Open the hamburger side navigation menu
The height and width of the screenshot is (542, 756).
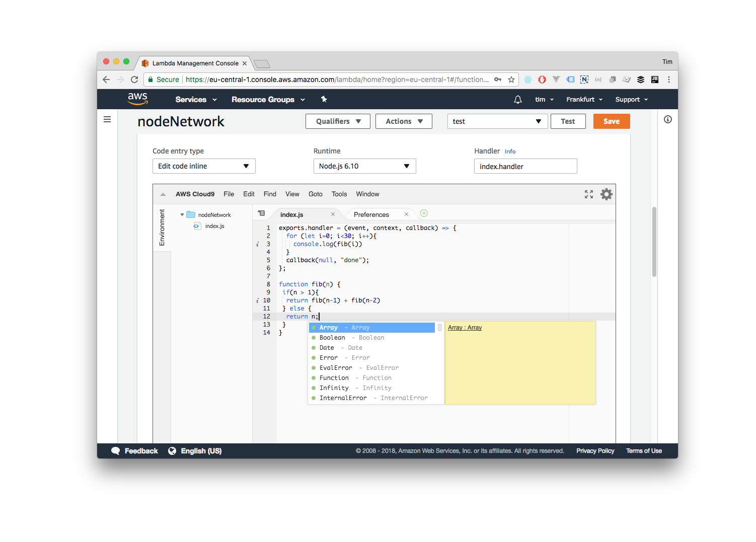[x=107, y=119]
